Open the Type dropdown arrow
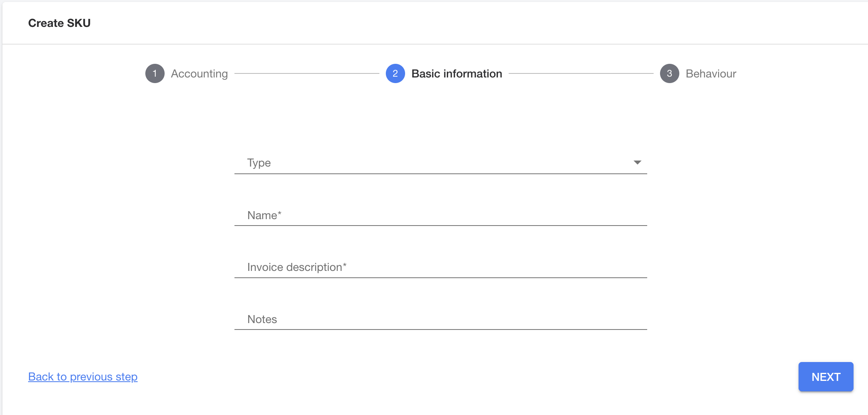Viewport: 868px width, 415px height. click(637, 163)
